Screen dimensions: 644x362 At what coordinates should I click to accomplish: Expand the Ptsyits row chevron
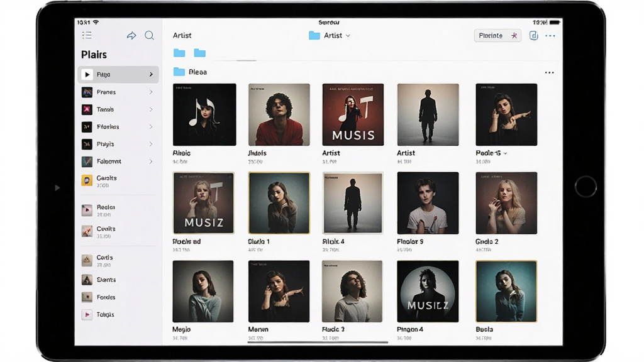[x=151, y=144]
